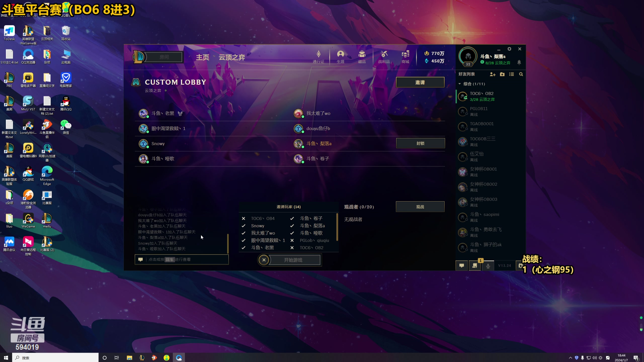Click the friend list sort icon

pos(511,74)
